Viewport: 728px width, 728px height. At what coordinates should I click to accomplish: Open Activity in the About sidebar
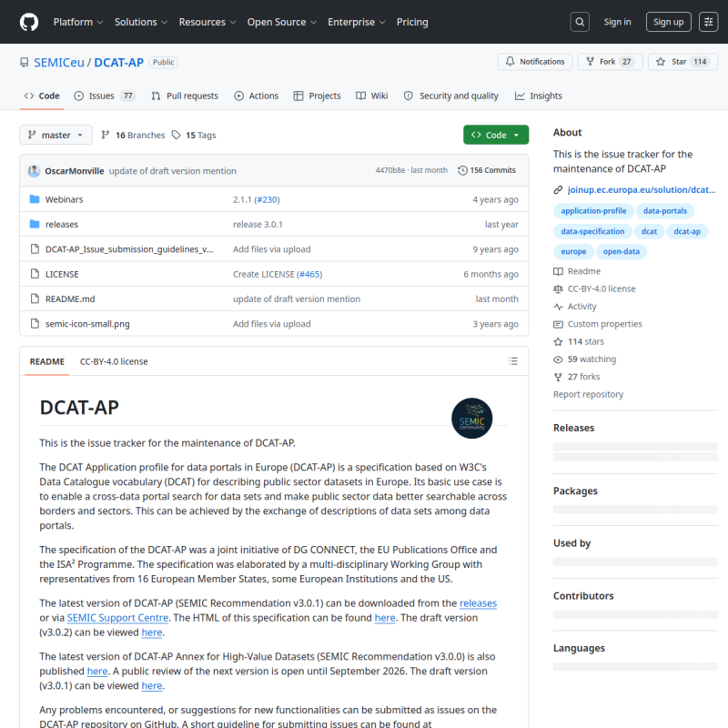(x=575, y=307)
